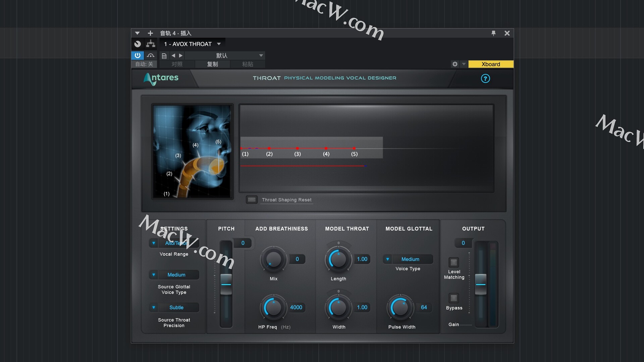
Task: Click the 复制 copy button
Action: tap(212, 64)
